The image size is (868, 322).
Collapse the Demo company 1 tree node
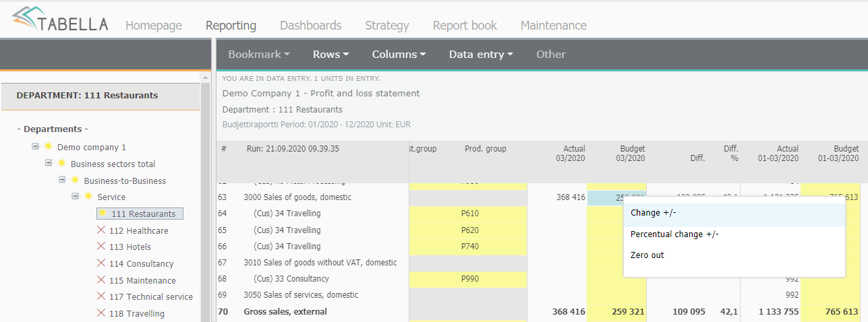click(35, 147)
